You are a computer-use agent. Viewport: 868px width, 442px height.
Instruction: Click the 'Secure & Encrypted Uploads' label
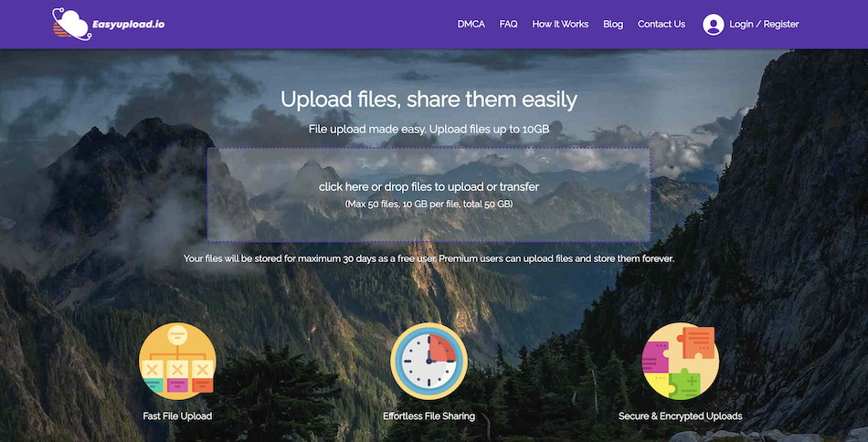point(681,416)
